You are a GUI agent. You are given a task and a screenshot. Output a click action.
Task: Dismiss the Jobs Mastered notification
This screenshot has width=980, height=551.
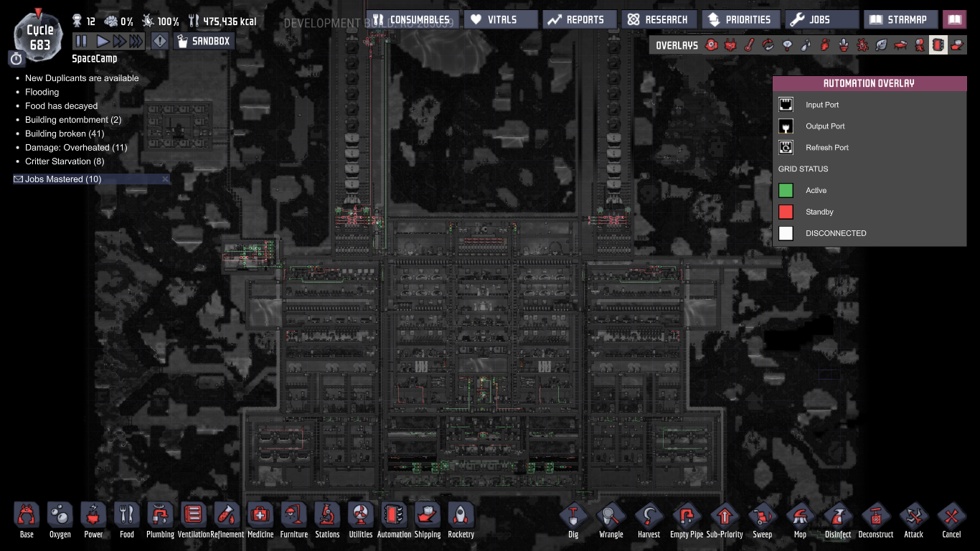[165, 179]
